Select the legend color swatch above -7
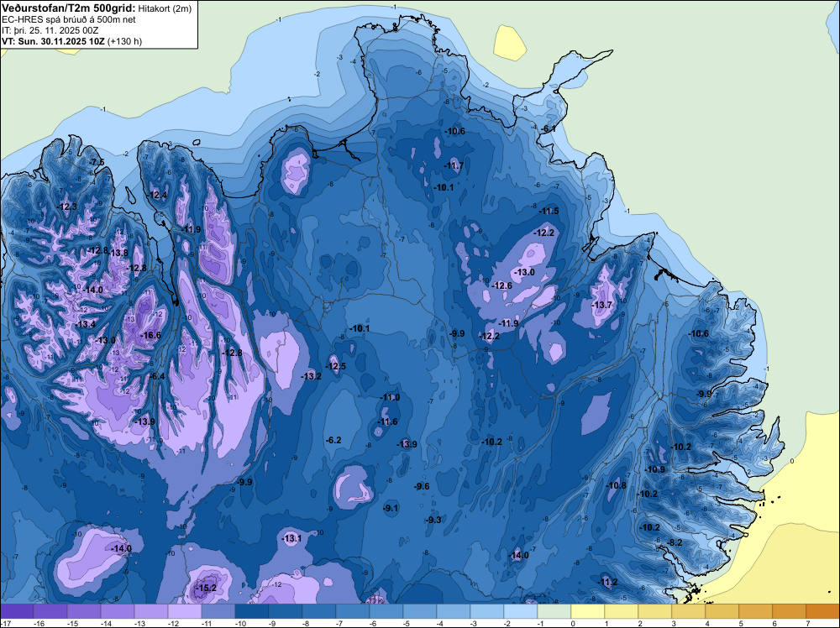The width and height of the screenshot is (840, 628). [353, 611]
